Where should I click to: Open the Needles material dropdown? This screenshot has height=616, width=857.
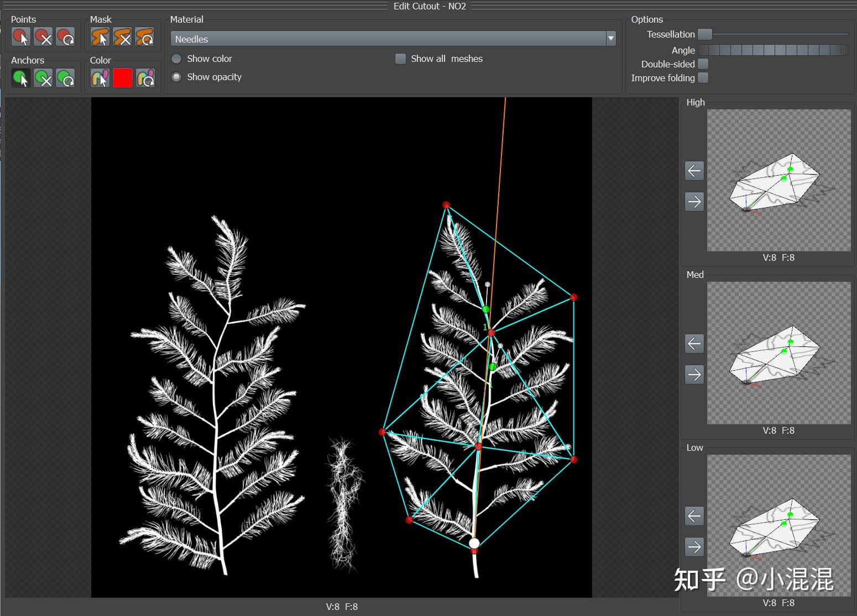click(x=610, y=39)
